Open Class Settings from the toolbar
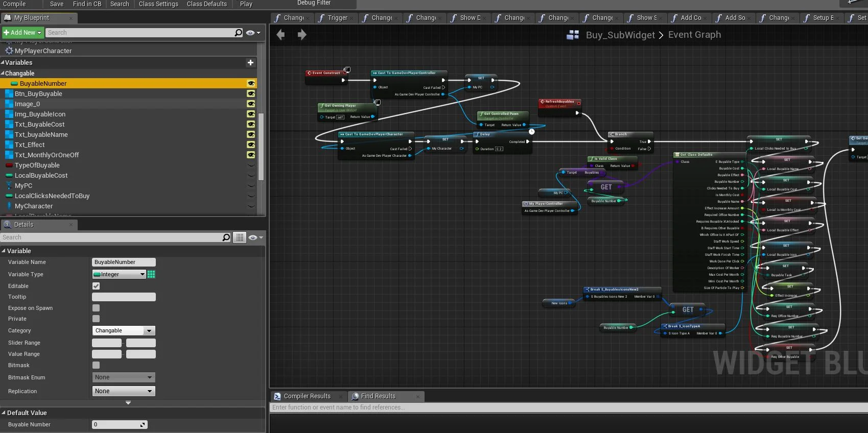868x433 pixels. pyautogui.click(x=158, y=4)
